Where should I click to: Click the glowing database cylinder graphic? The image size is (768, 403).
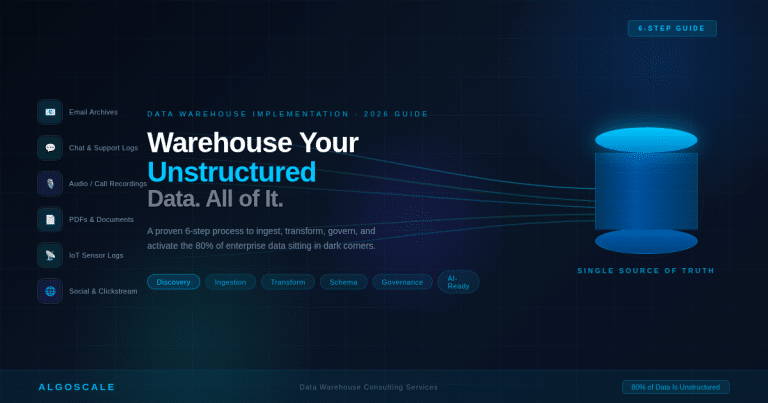pyautogui.click(x=646, y=191)
